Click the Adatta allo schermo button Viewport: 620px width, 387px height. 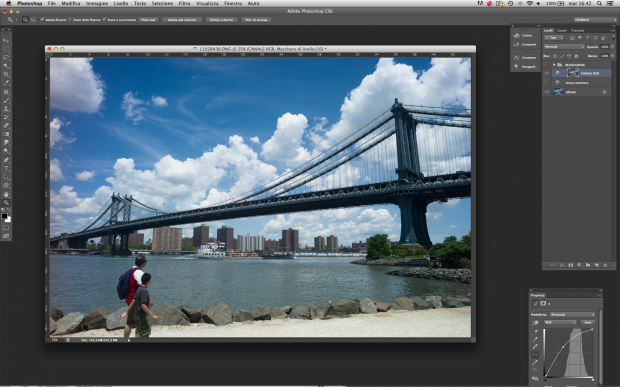click(x=182, y=19)
